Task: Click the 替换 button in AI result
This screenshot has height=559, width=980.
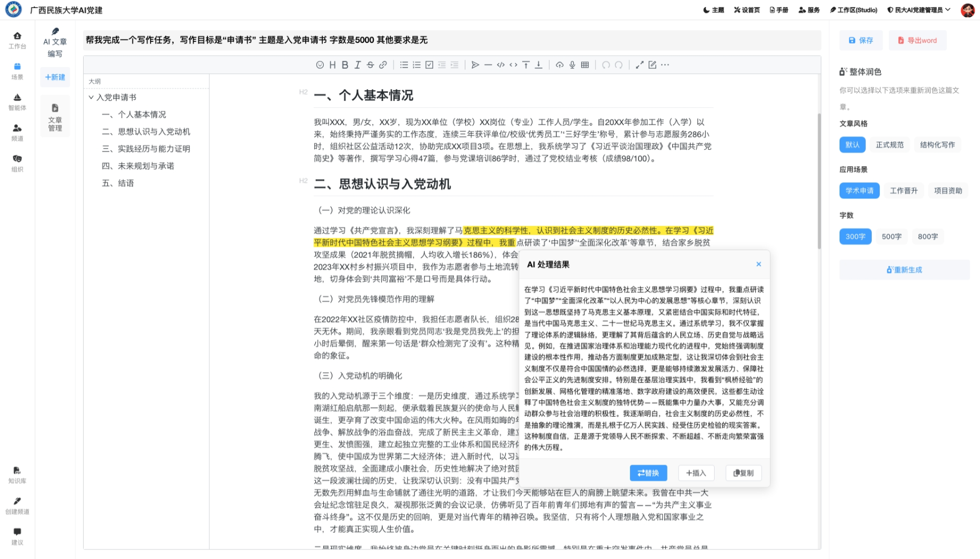Action: pyautogui.click(x=648, y=473)
